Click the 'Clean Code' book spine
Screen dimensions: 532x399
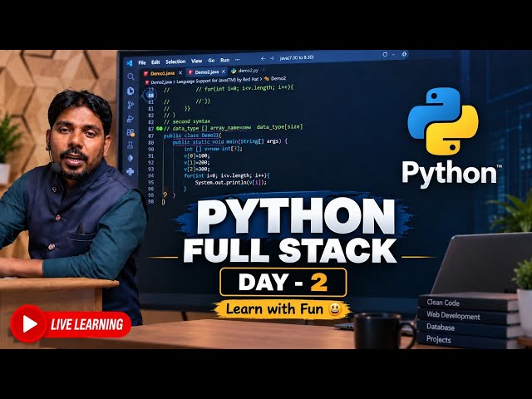click(x=468, y=302)
